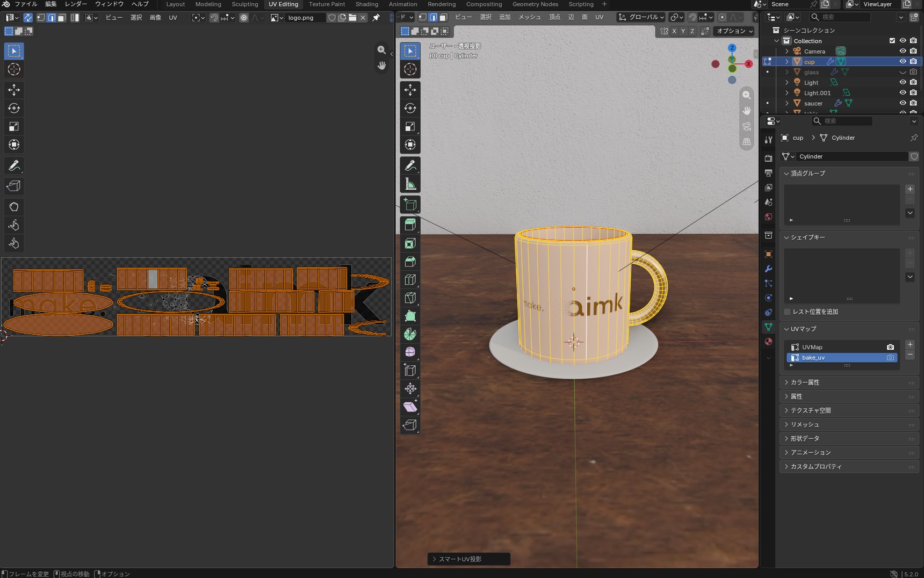Select the Measure tool in 3D viewport
Viewport: 924px width, 578px height.
[410, 184]
